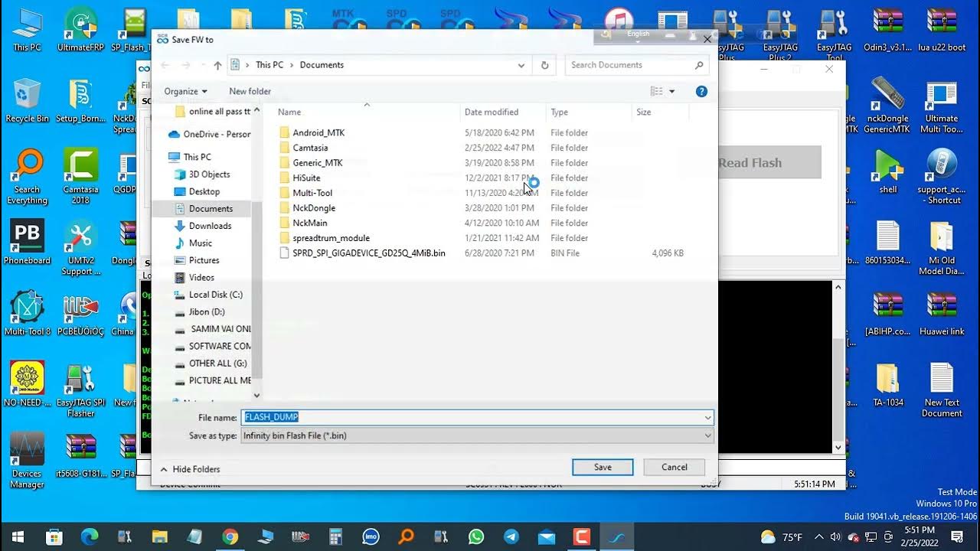
Task: Open the TA-1034 folder on desktop
Action: click(x=888, y=384)
